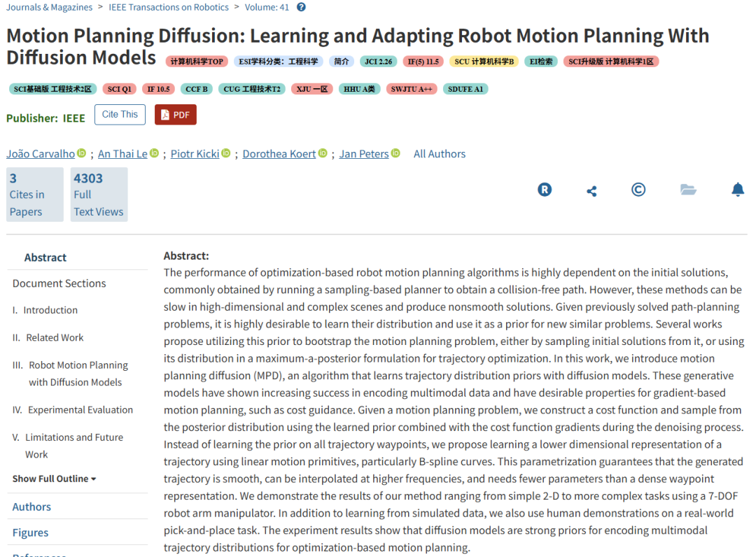756x557 pixels.
Task: Switch to the Figures tab
Action: pos(30,533)
